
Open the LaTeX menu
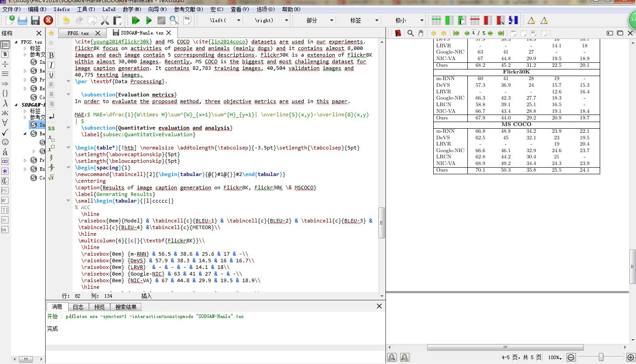(109, 9)
